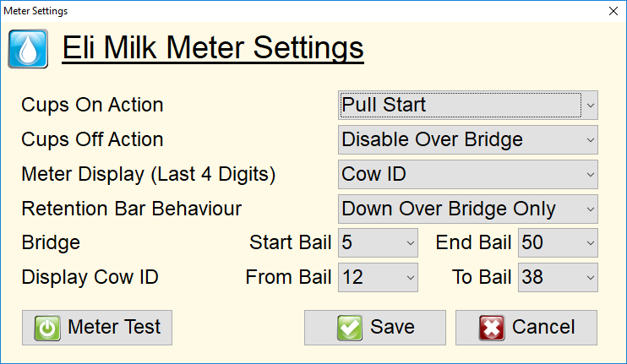
Task: Expand the Retention Bar Behaviour dropdown arrow
Action: point(590,209)
